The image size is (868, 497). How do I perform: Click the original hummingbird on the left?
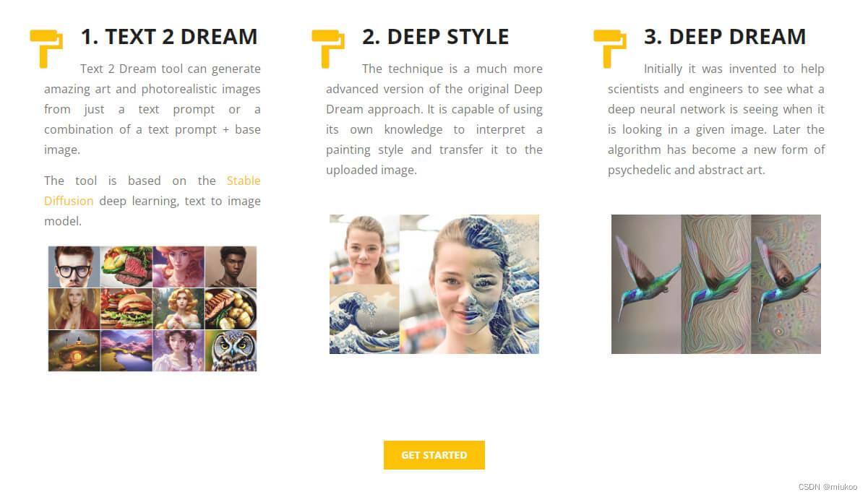(x=646, y=284)
